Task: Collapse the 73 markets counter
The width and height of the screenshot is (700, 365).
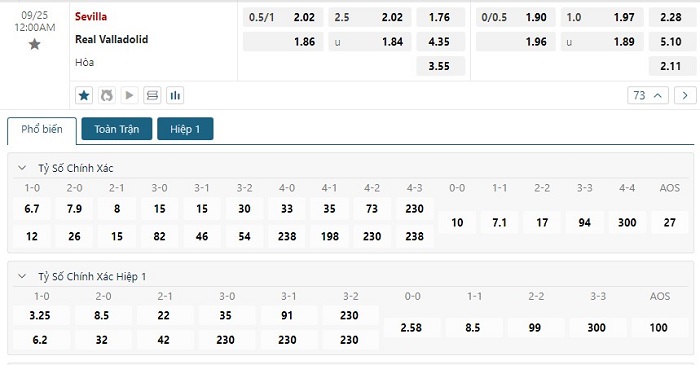Action: point(648,95)
